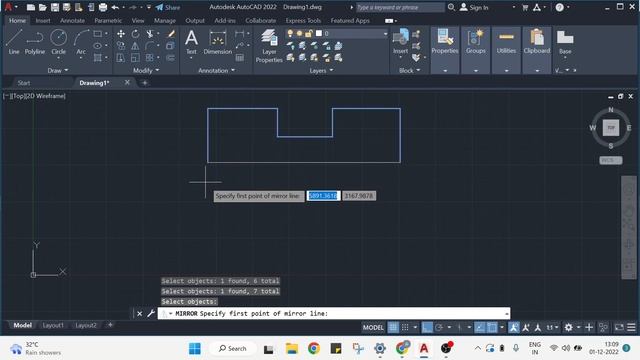
Task: Toggle 2D object snap in status bar
Action: [x=492, y=327]
